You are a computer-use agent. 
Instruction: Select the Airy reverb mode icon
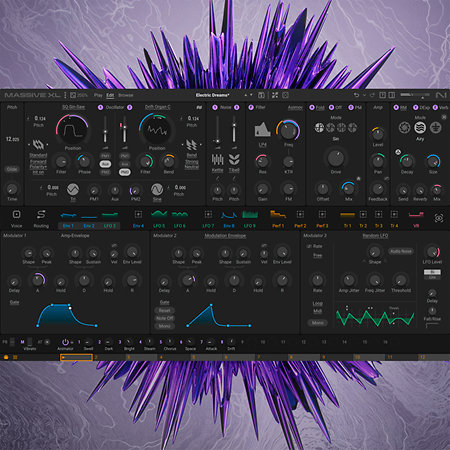click(420, 127)
